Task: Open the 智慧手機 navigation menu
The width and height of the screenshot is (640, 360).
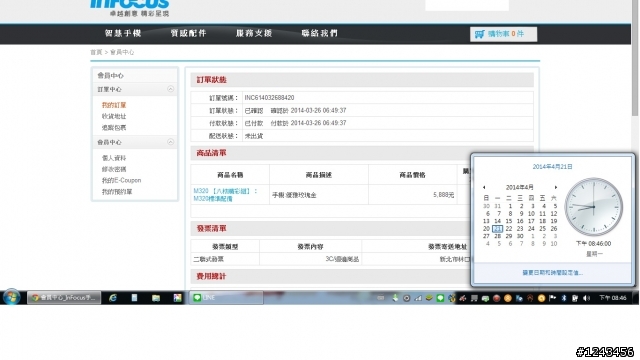Action: 123,33
